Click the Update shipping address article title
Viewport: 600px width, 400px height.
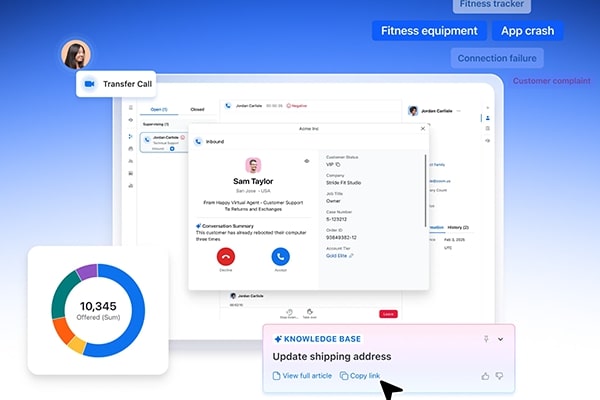[332, 356]
